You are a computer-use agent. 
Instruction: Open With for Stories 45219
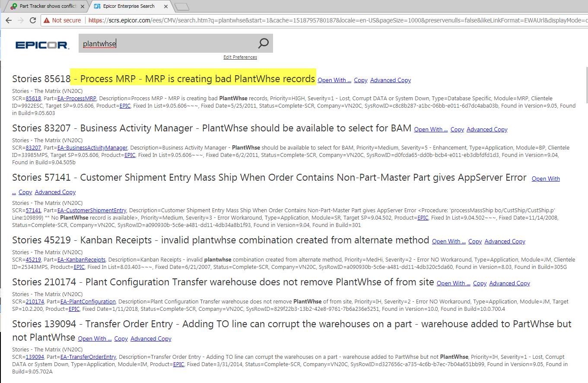click(449, 241)
